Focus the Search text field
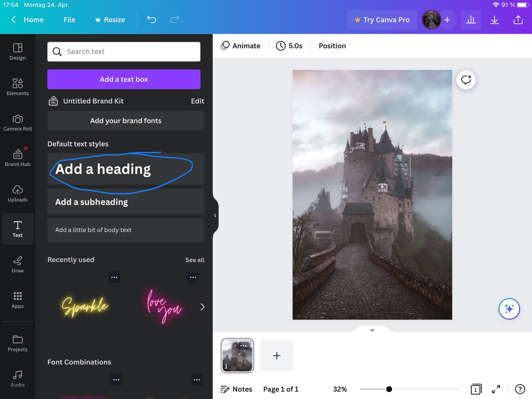 (124, 52)
